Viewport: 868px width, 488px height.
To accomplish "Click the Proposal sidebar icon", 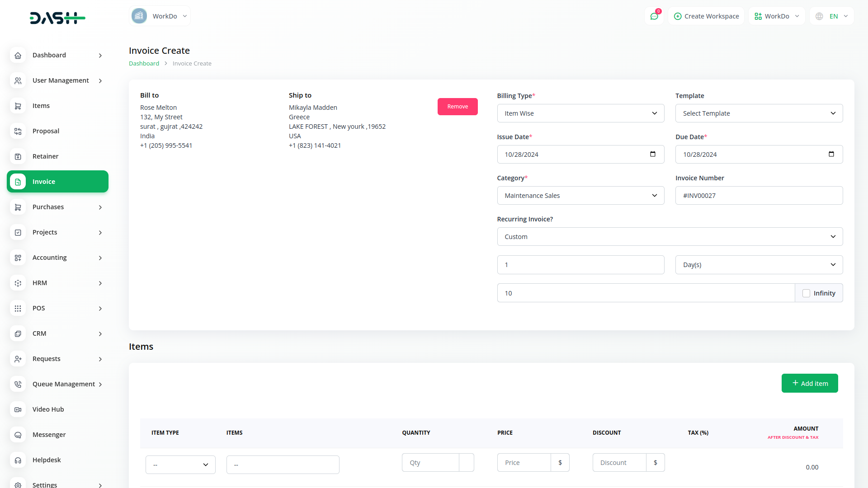I will pyautogui.click(x=18, y=131).
